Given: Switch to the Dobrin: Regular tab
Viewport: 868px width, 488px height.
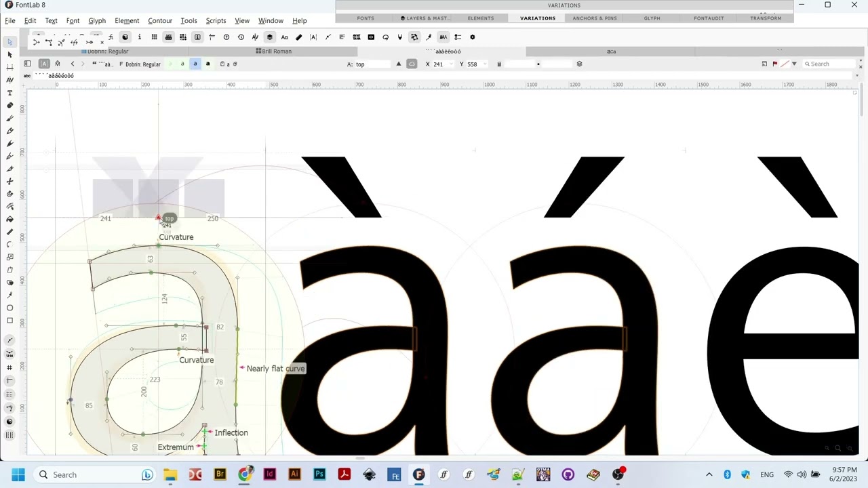Looking at the screenshot, I should pyautogui.click(x=105, y=52).
